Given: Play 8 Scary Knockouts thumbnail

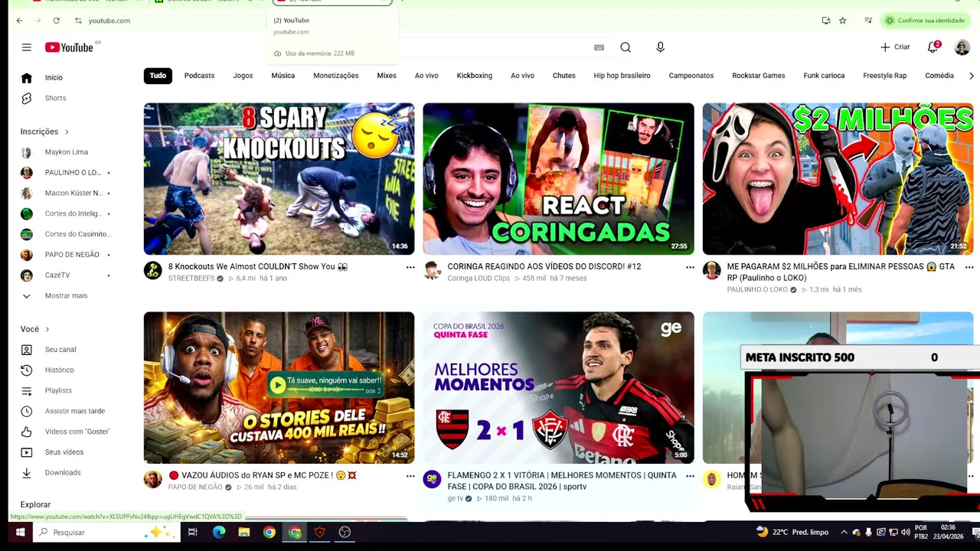Looking at the screenshot, I should click(279, 178).
